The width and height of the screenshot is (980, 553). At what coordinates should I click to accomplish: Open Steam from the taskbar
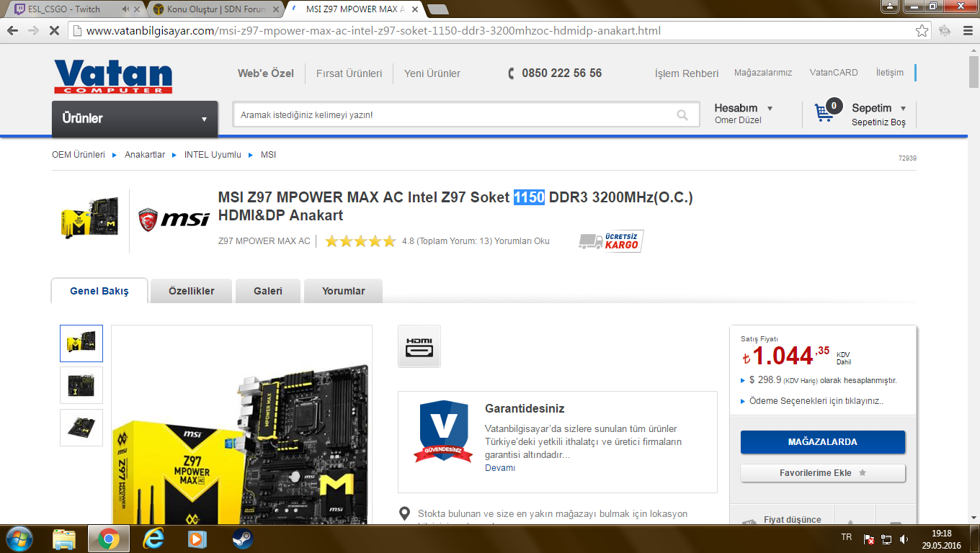(x=242, y=539)
